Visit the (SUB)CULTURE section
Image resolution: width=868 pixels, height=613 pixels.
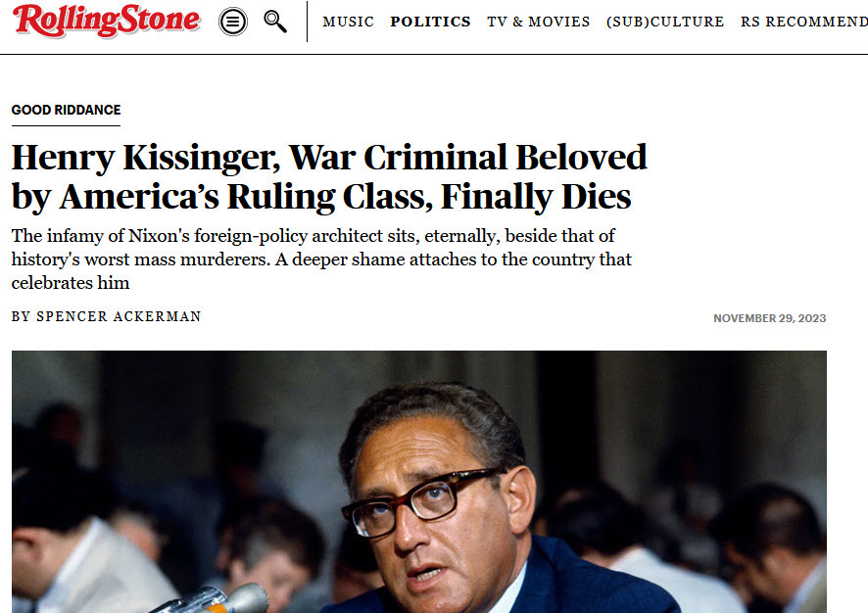pos(665,22)
